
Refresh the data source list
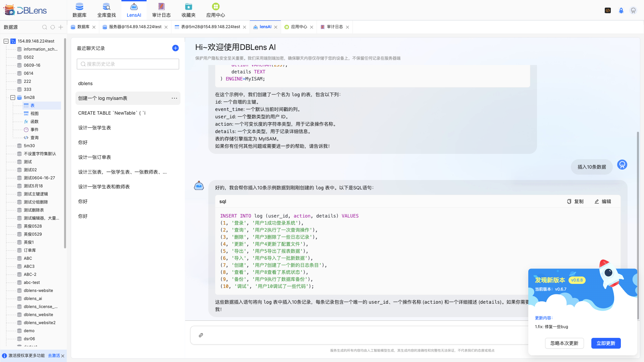coord(53,27)
